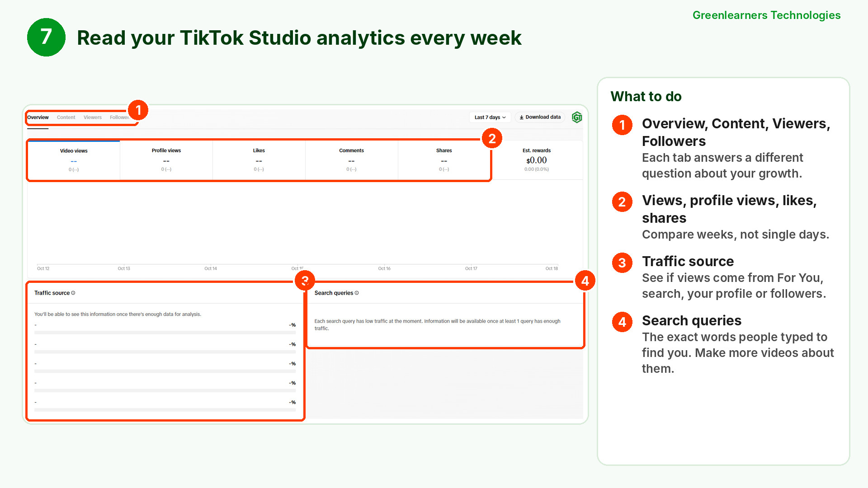Click the Oct 16 chart date label

point(384,268)
